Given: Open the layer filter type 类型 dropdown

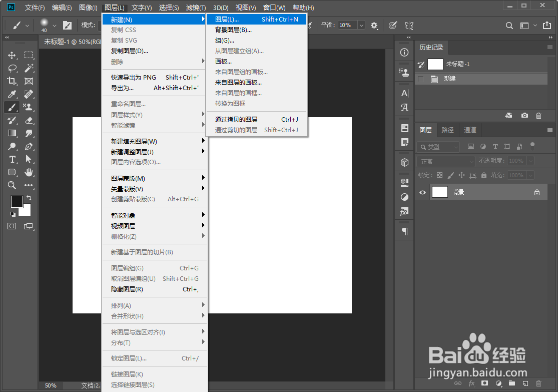Looking at the screenshot, I should click(438, 147).
